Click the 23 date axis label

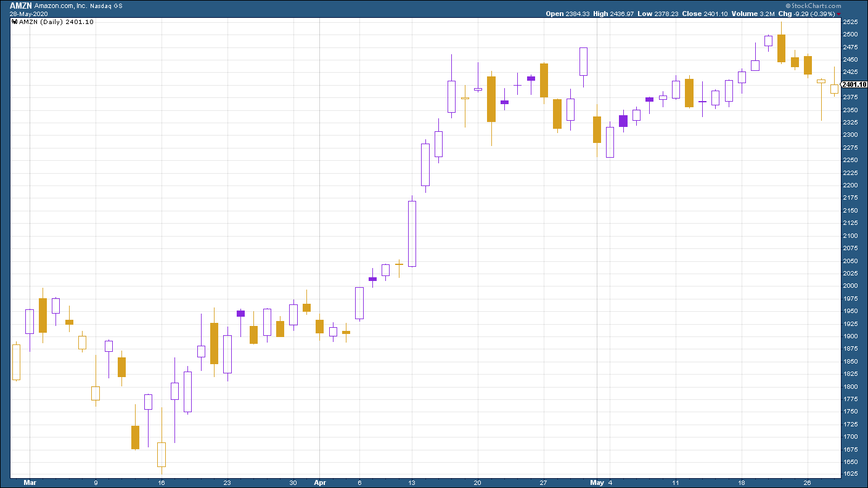(x=227, y=483)
